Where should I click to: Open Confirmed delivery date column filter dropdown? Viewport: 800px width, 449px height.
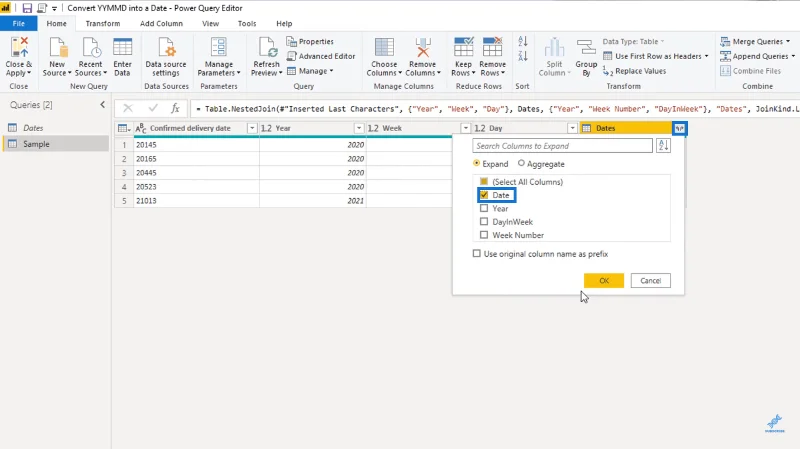(x=252, y=129)
